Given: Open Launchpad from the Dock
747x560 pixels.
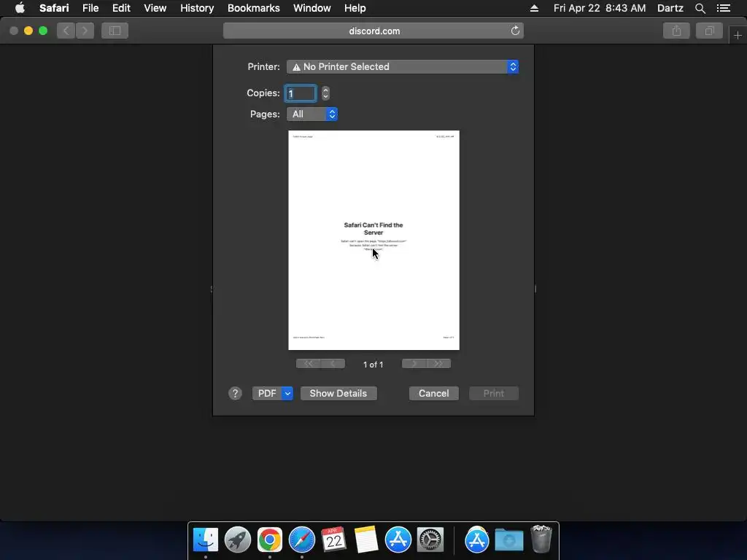Looking at the screenshot, I should click(237, 540).
